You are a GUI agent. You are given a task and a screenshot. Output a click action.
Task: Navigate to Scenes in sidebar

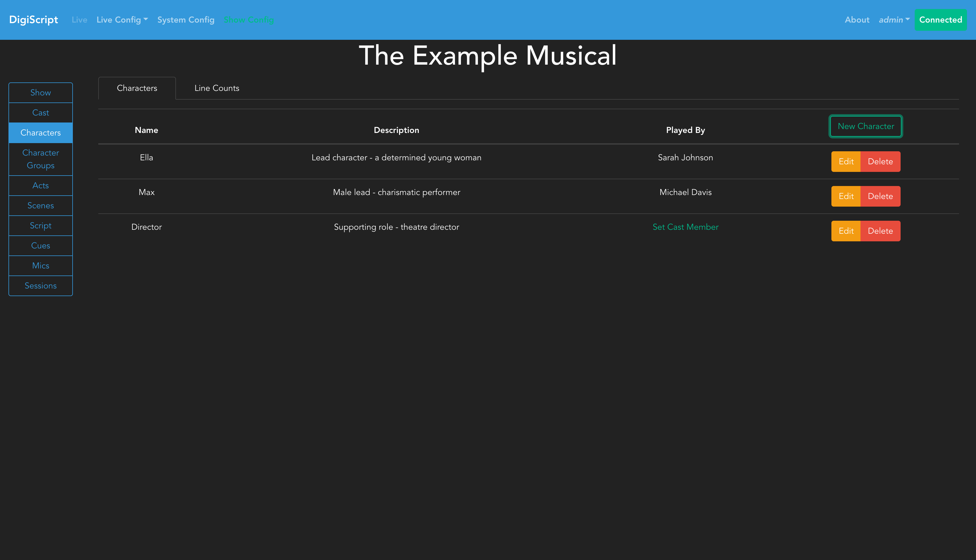pyautogui.click(x=40, y=205)
